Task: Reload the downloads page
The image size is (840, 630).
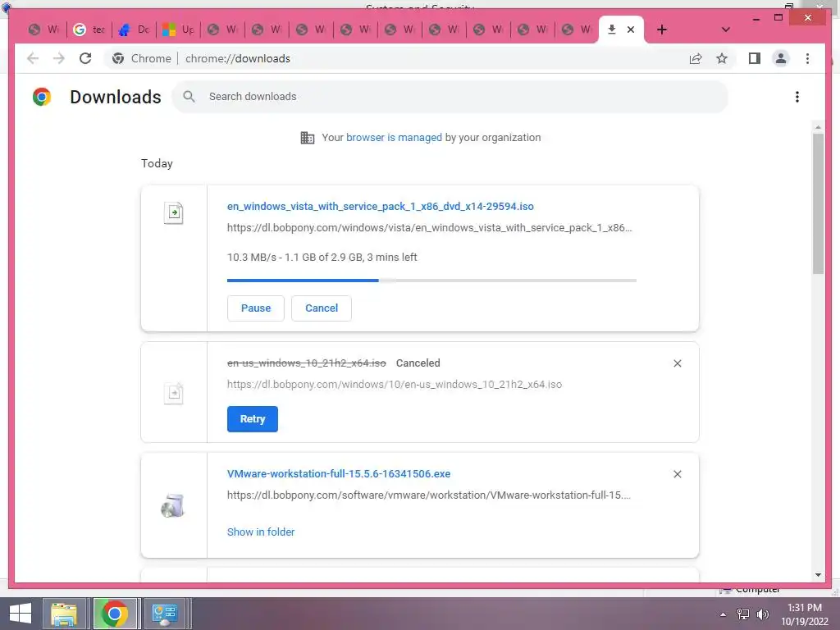Action: click(85, 58)
